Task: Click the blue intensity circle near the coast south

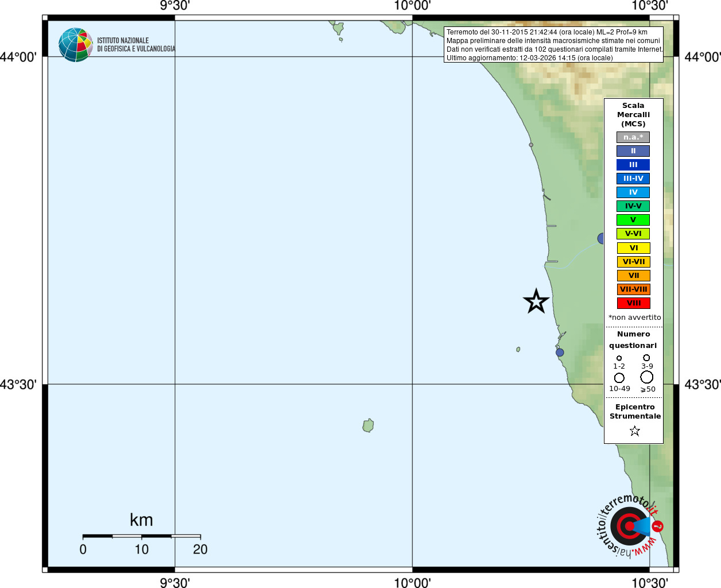Action: click(x=560, y=353)
